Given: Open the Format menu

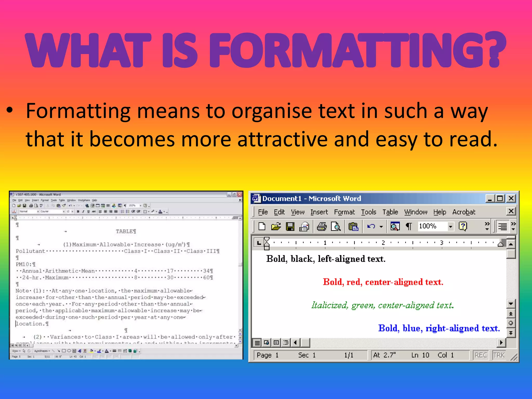Looking at the screenshot, I should tap(344, 212).
